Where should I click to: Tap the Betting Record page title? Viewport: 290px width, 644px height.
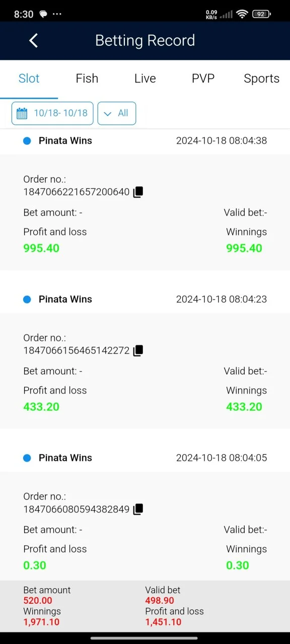pyautogui.click(x=145, y=40)
